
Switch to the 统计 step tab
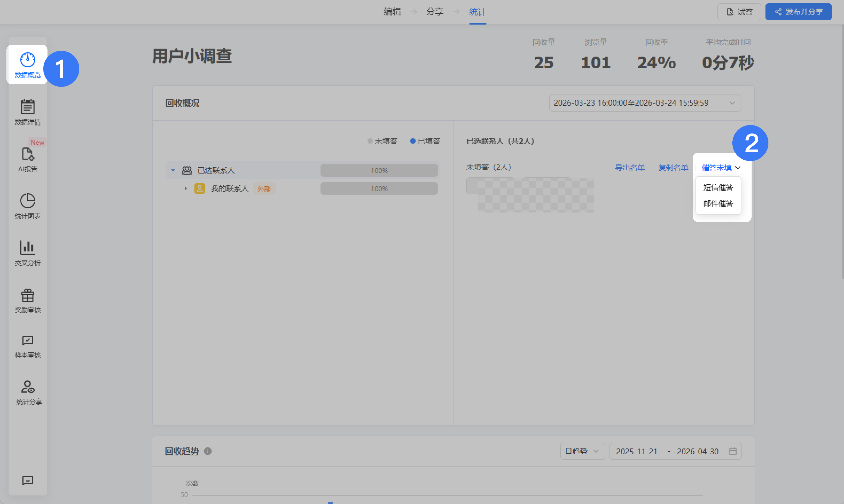click(x=477, y=12)
